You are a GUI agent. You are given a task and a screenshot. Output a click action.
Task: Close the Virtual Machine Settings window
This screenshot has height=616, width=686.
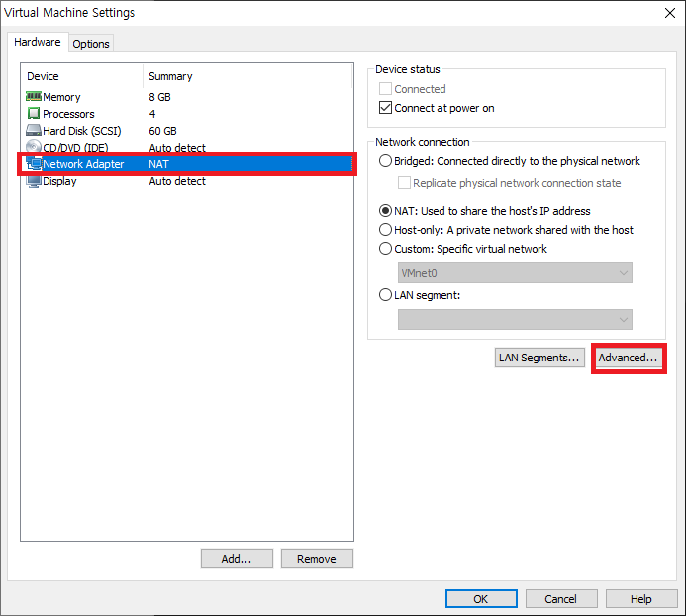tap(670, 13)
